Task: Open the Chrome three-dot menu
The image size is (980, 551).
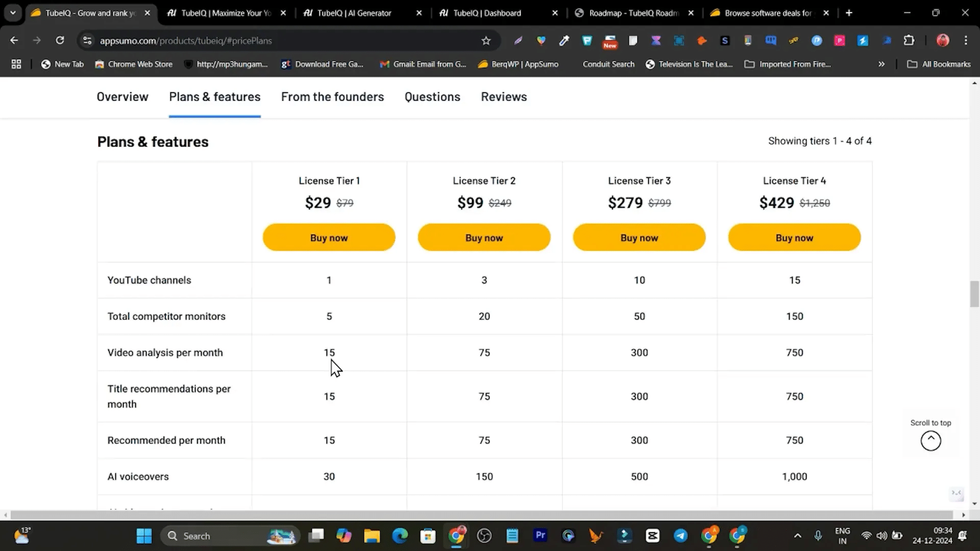Action: (966, 40)
